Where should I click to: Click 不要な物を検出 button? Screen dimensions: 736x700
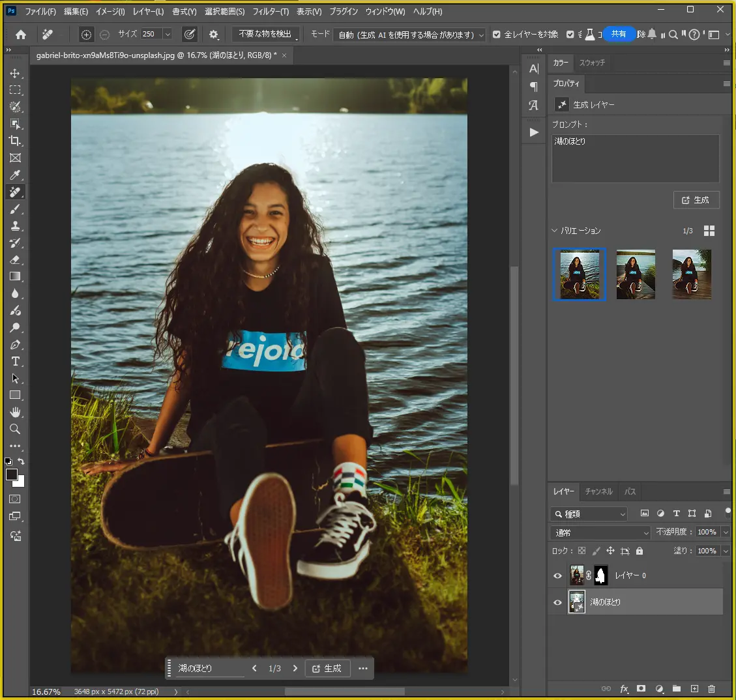(265, 35)
